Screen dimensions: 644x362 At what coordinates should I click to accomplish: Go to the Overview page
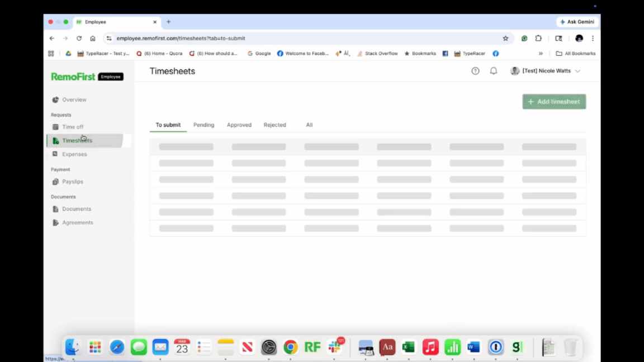coord(73,99)
